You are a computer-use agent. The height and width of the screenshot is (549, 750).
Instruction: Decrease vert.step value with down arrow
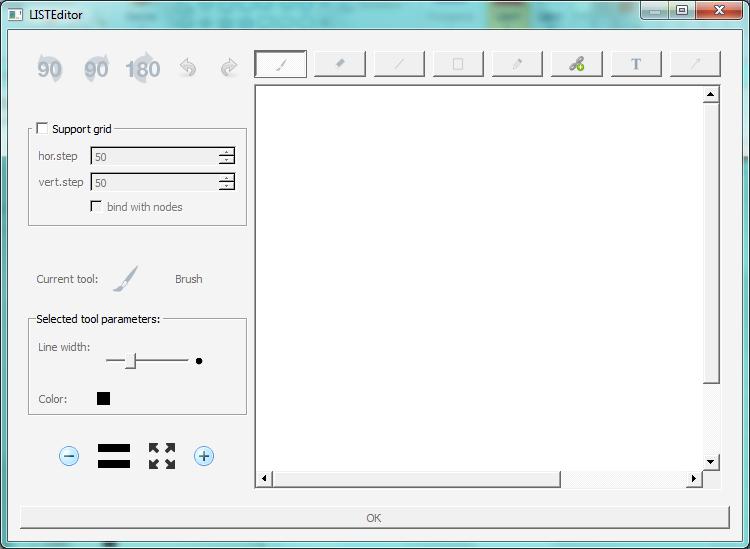[227, 186]
